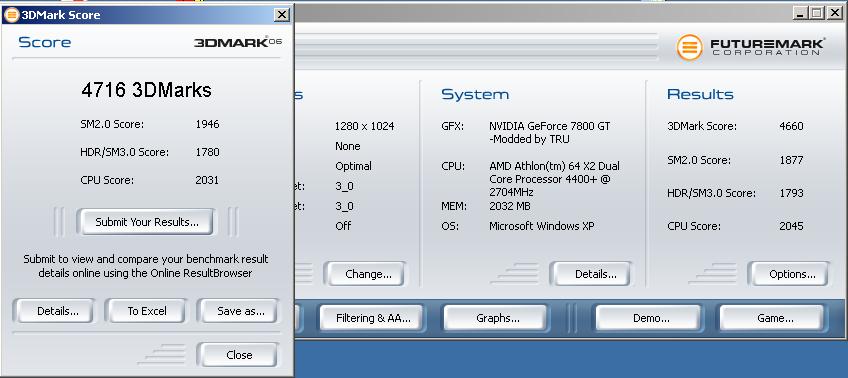The width and height of the screenshot is (848, 378).
Task: Click the Optimal setting value
Action: 353,167
